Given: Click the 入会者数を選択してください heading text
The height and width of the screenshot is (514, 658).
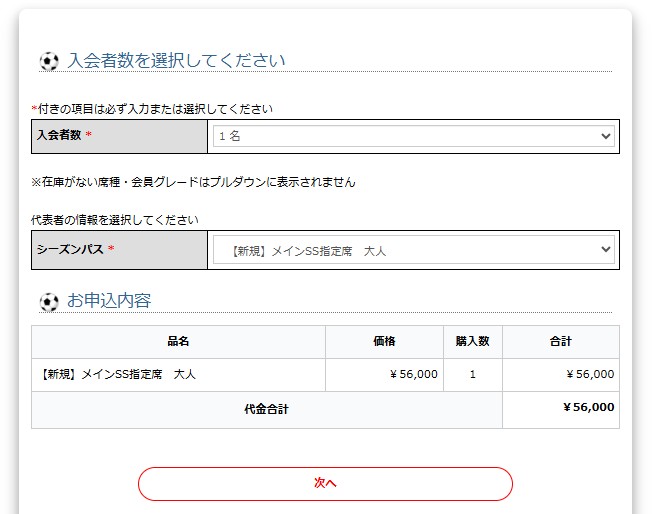Looking at the screenshot, I should pos(176,60).
